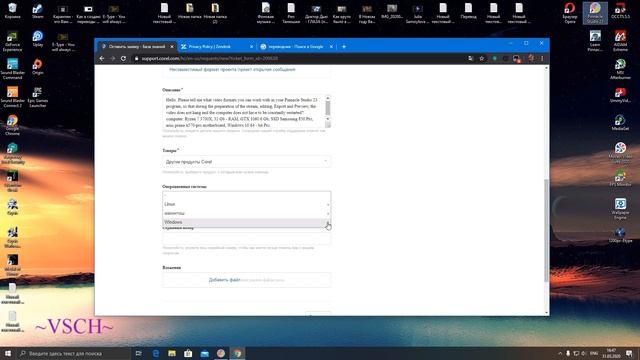Open Opera browser desktop shortcut
Viewport: 640px width, 360px height.
click(570, 13)
